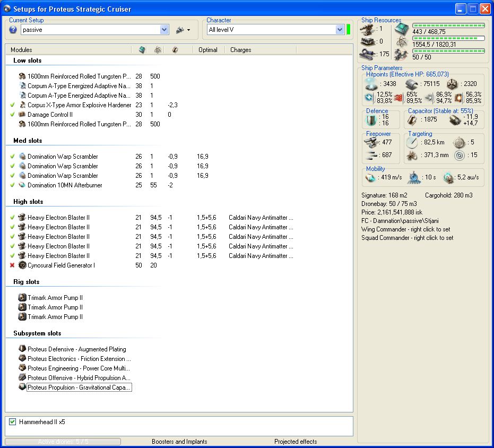
Task: Click the powergrid column header icon
Action: [158, 50]
